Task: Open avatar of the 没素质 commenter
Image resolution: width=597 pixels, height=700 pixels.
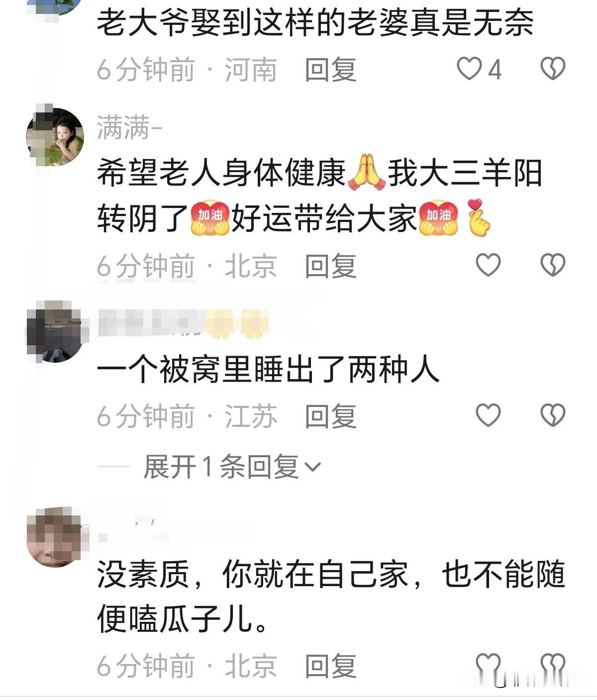Action: tap(55, 537)
